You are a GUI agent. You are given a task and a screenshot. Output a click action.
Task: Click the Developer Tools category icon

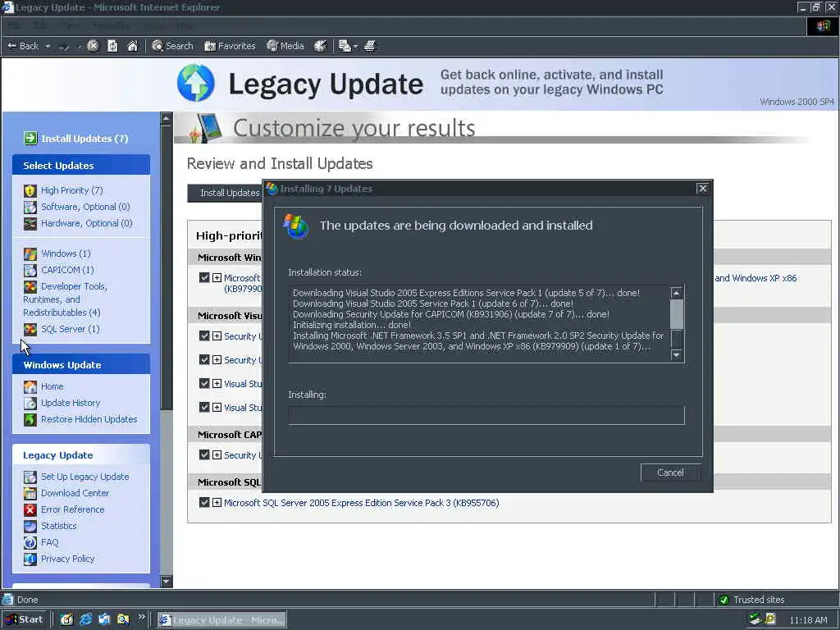[x=30, y=286]
